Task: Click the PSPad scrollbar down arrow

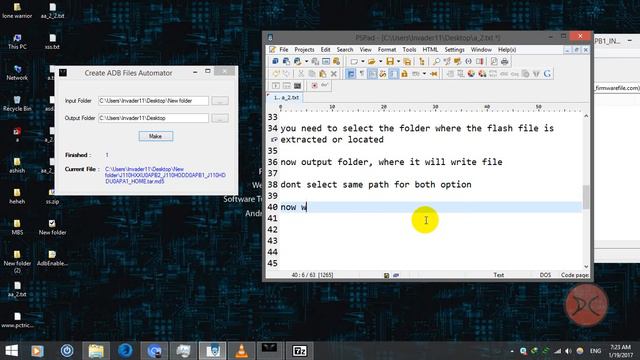Action: point(586,267)
